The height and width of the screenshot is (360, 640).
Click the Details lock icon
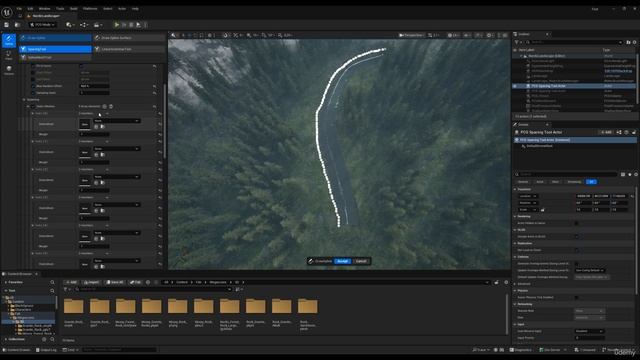[x=633, y=132]
